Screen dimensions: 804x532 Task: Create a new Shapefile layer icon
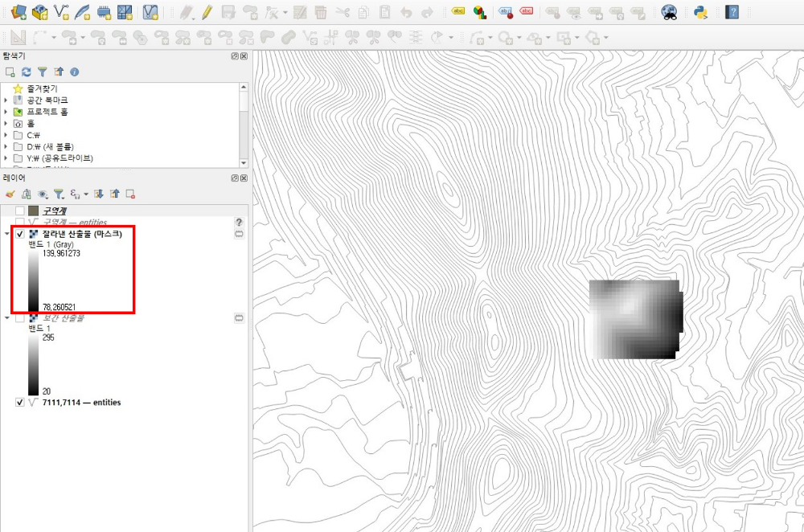61,12
